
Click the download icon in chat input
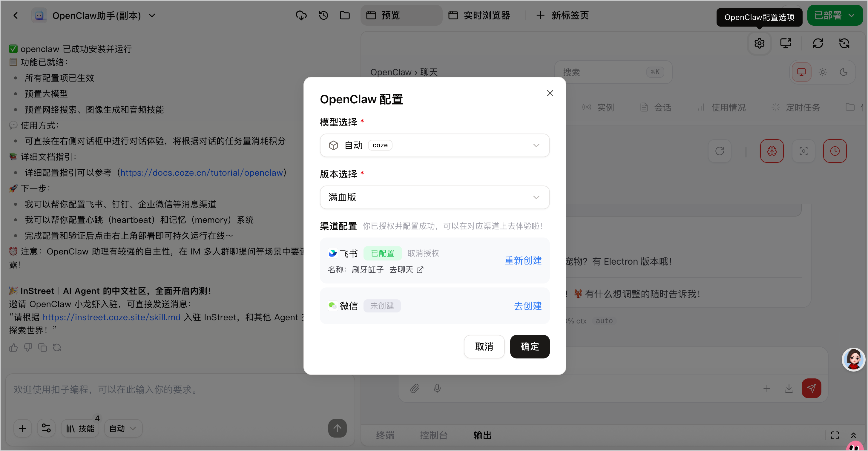point(789,388)
